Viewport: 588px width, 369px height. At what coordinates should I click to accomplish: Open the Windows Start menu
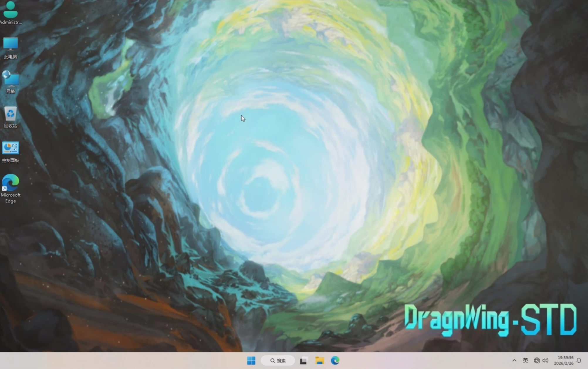(251, 360)
